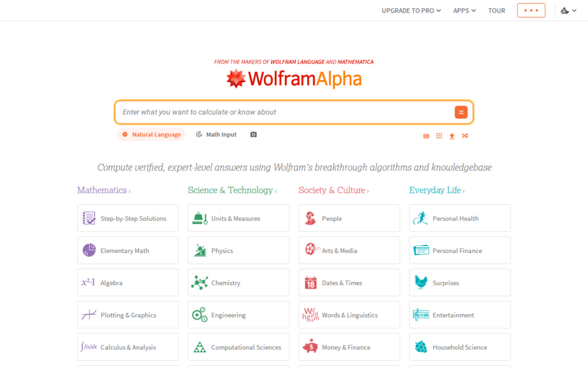
Task: Click the Personal Finance card icon
Action: pyautogui.click(x=421, y=250)
